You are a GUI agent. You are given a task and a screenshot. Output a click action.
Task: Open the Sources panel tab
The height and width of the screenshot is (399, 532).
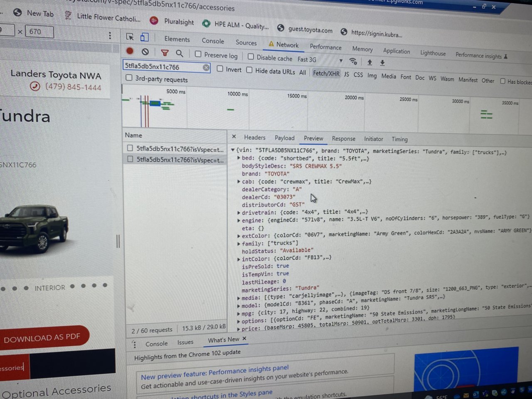pyautogui.click(x=246, y=42)
